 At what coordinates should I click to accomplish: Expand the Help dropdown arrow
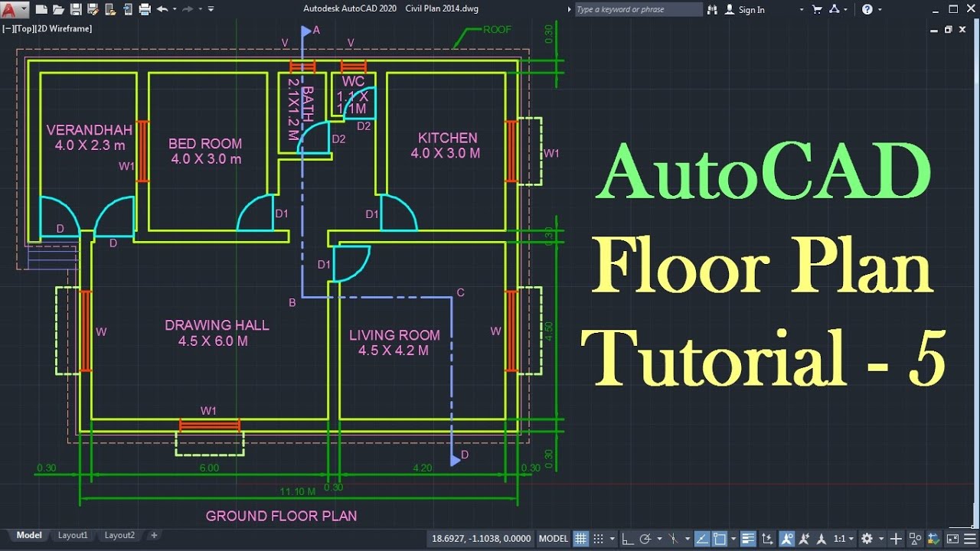coord(879,10)
